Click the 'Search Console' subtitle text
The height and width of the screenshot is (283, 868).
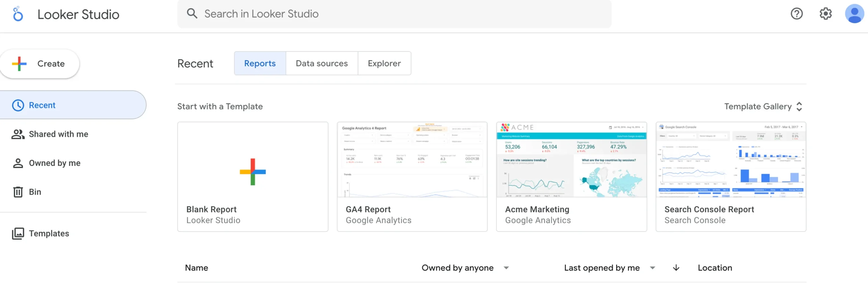695,220
